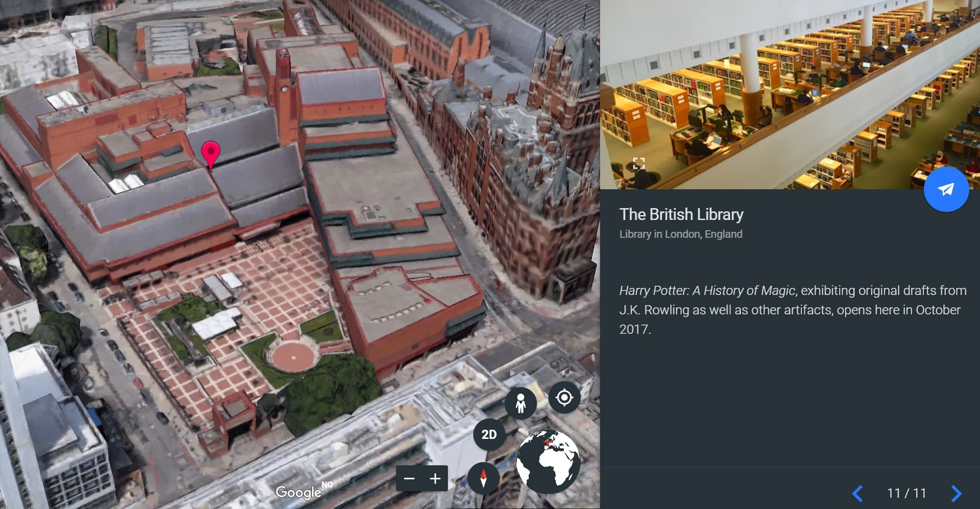Reset orientation with the compass icon
Screen dimensions: 980x509
tap(483, 478)
